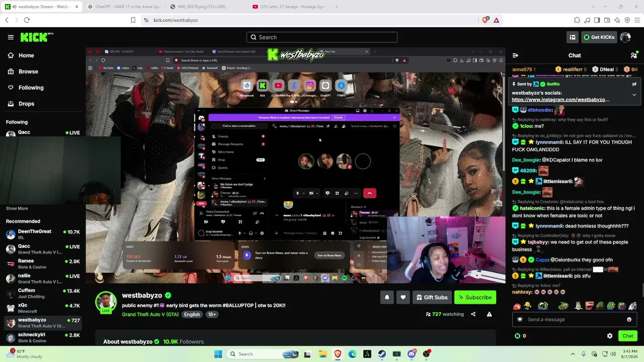
Task: Expand followed channels with Show More
Action: (17, 209)
